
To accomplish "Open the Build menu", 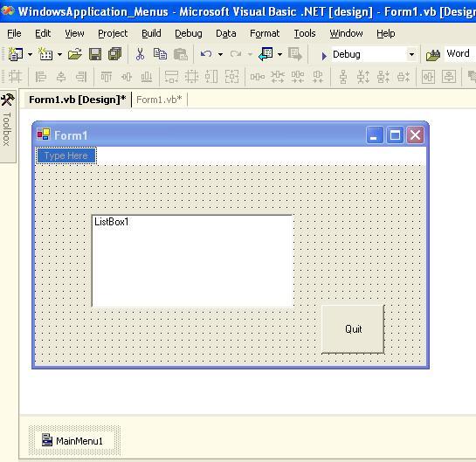I will tap(151, 33).
